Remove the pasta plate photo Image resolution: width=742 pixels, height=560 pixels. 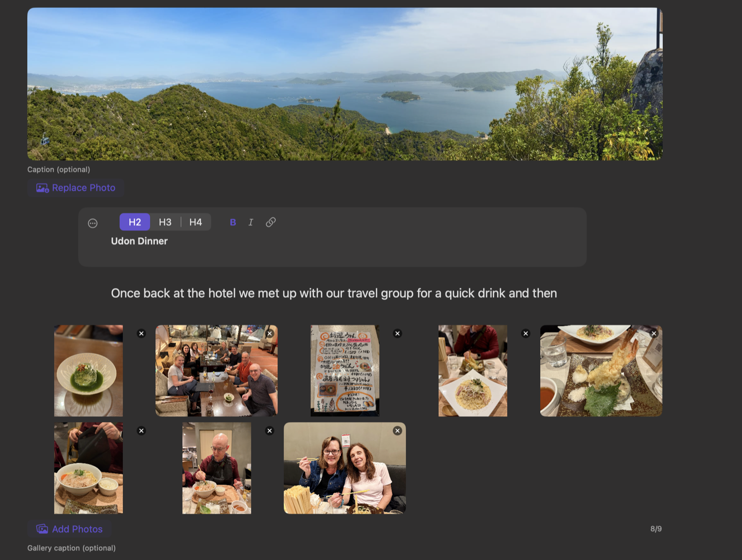click(526, 333)
